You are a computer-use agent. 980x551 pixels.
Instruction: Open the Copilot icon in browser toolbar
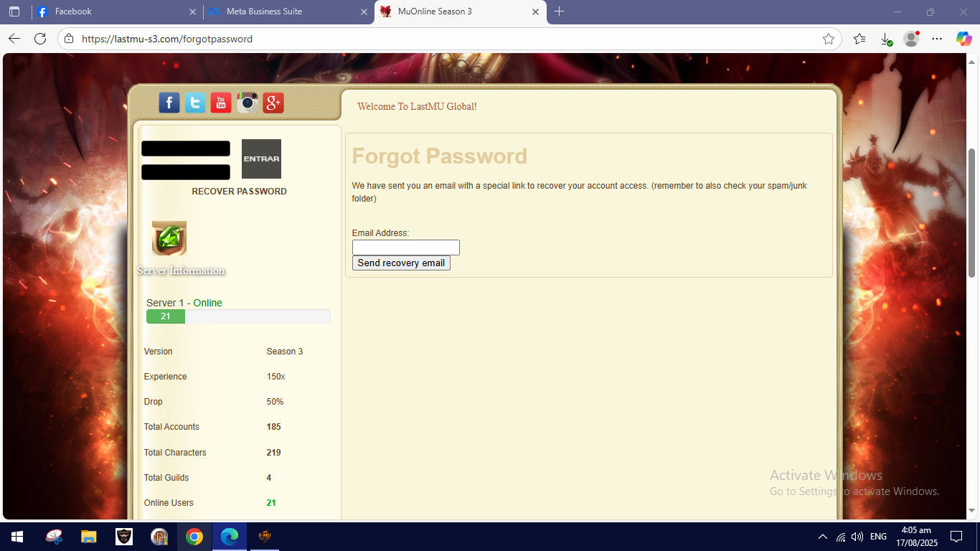963,39
